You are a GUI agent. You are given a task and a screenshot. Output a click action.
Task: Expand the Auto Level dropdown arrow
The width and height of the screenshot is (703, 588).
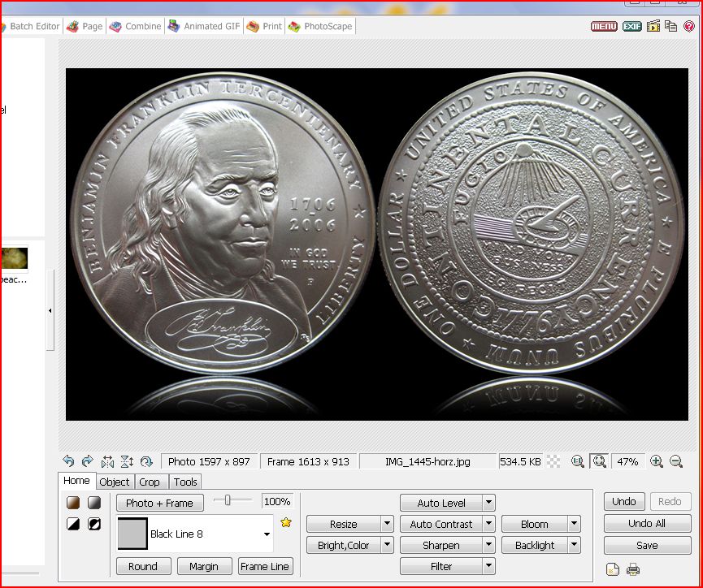click(488, 503)
